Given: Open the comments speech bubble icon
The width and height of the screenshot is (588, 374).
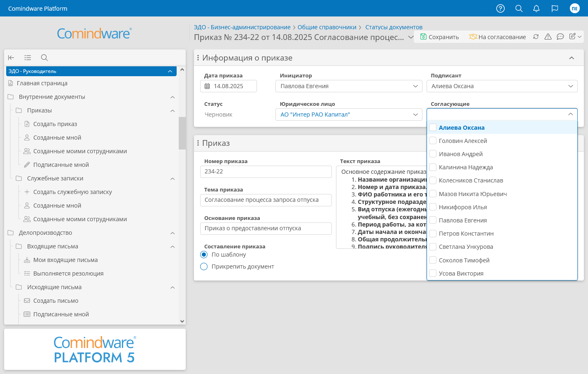Looking at the screenshot, I should click(x=560, y=37).
